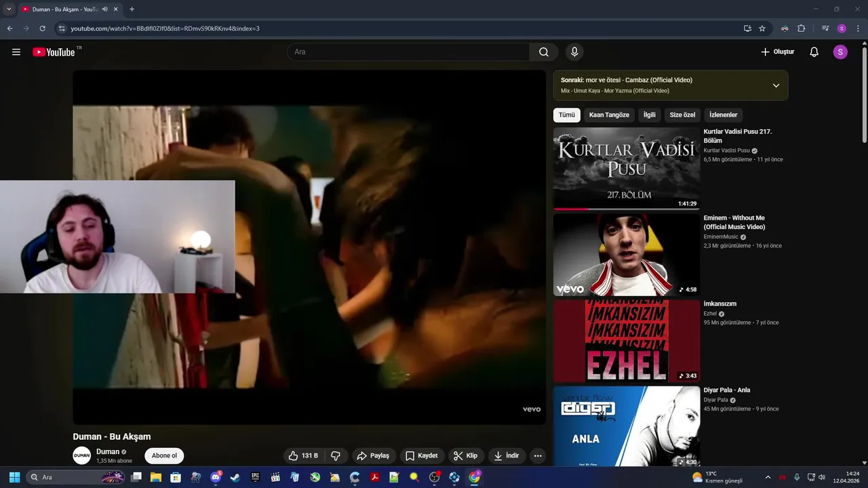Click the address bar URL

click(x=165, y=28)
